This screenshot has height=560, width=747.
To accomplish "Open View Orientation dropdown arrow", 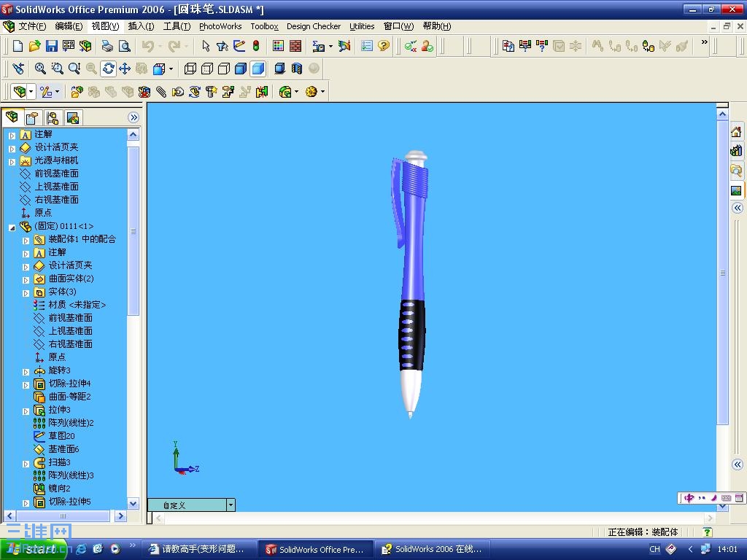I will coord(171,69).
